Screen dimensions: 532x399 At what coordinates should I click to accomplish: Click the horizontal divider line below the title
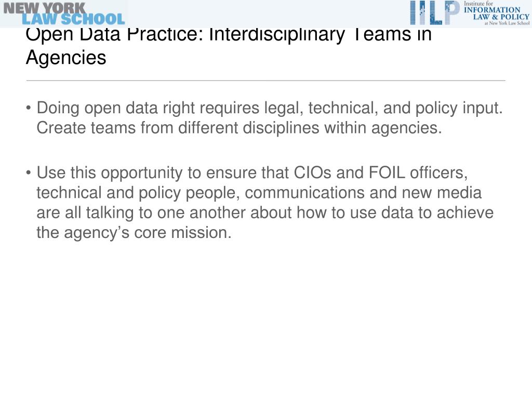pyautogui.click(x=265, y=81)
